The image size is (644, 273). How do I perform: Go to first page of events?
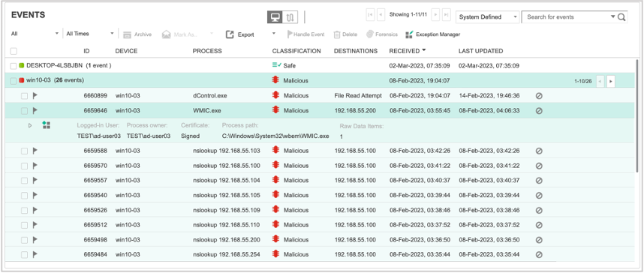(x=371, y=15)
